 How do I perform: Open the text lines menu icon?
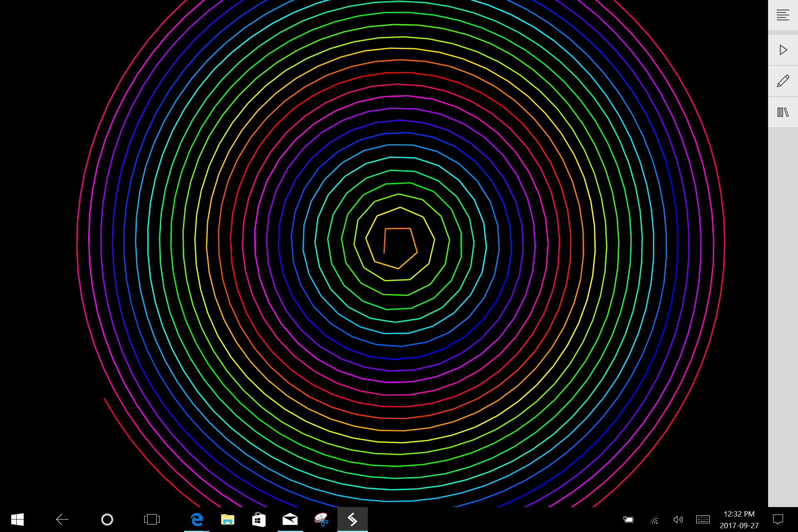[783, 15]
